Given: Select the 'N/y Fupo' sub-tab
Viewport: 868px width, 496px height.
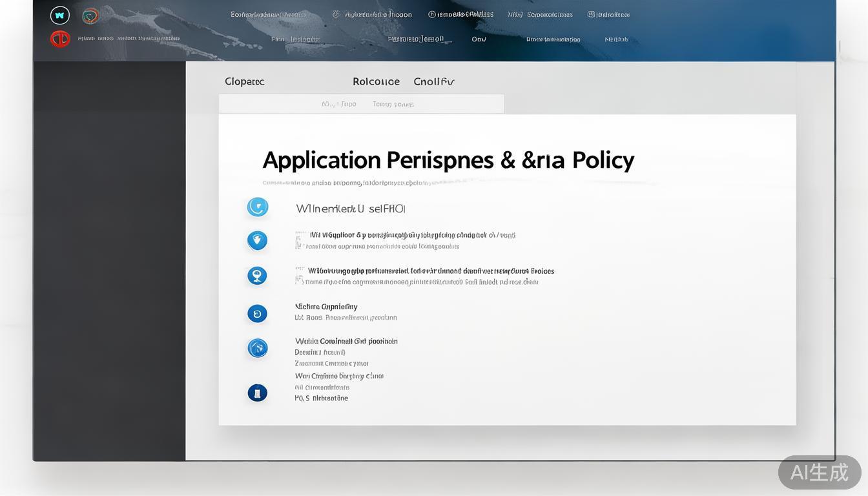Looking at the screenshot, I should 339,104.
